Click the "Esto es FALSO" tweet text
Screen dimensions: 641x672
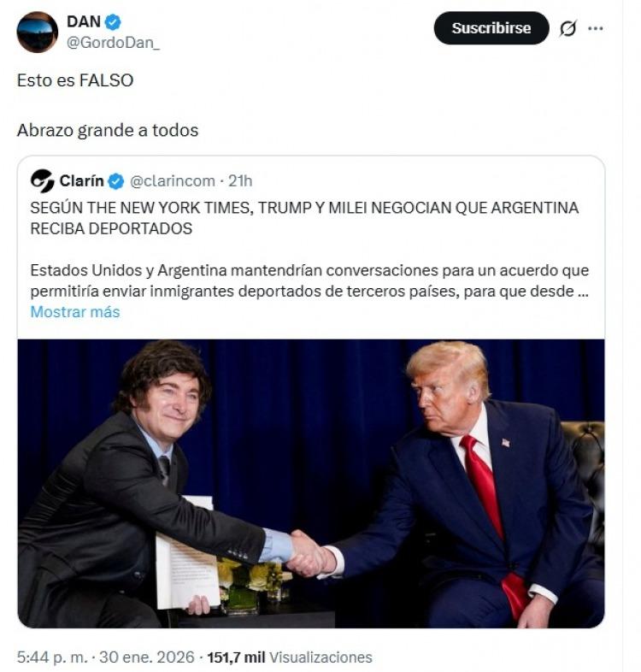(75, 80)
